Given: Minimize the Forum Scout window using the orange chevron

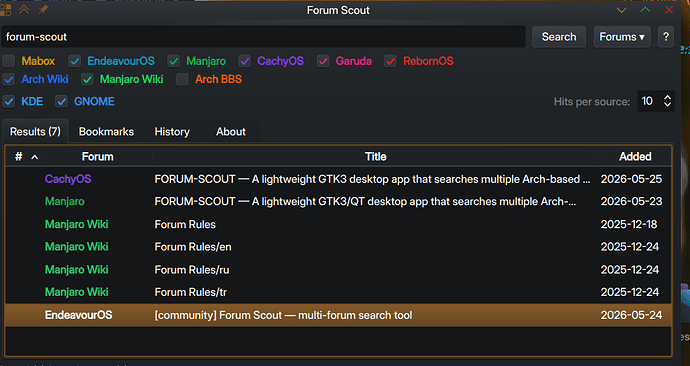Looking at the screenshot, I should [621, 10].
